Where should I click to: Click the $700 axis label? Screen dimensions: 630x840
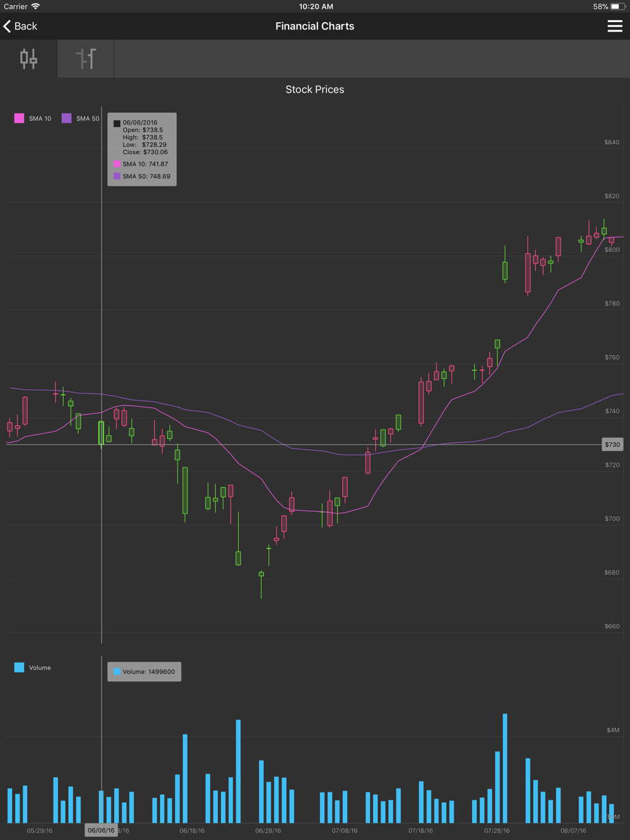point(612,519)
